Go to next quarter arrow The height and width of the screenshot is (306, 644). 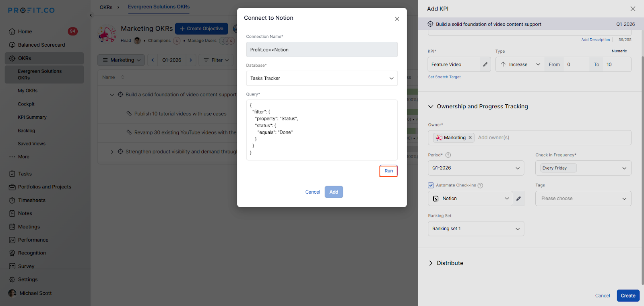point(191,60)
